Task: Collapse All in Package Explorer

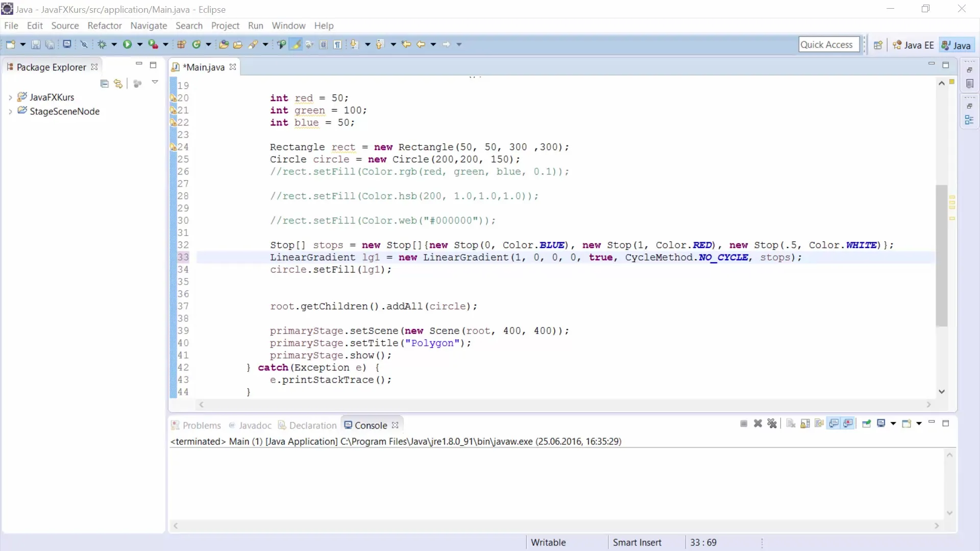Action: (105, 84)
